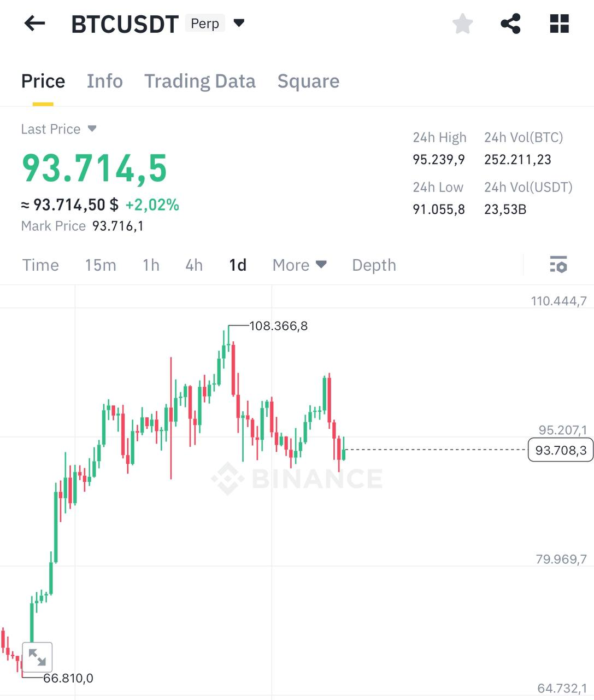Open the apps grid icon top right
The image size is (594, 700).
[558, 24]
